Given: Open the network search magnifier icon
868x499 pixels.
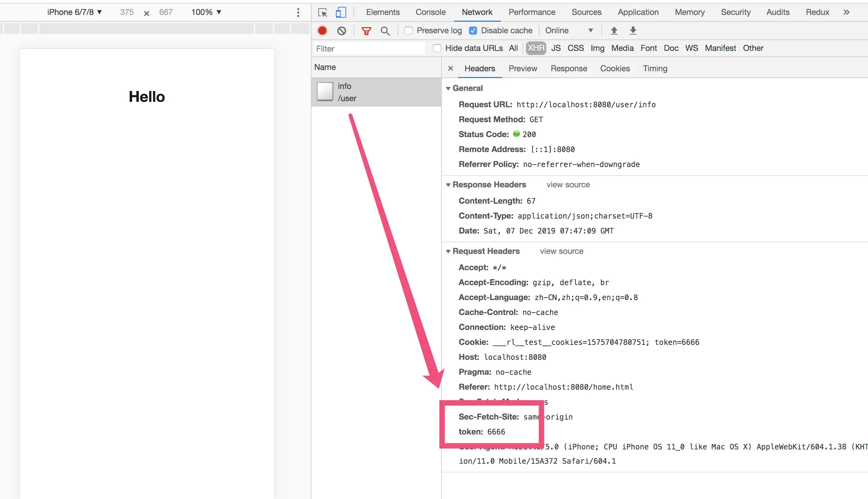Looking at the screenshot, I should pyautogui.click(x=385, y=31).
